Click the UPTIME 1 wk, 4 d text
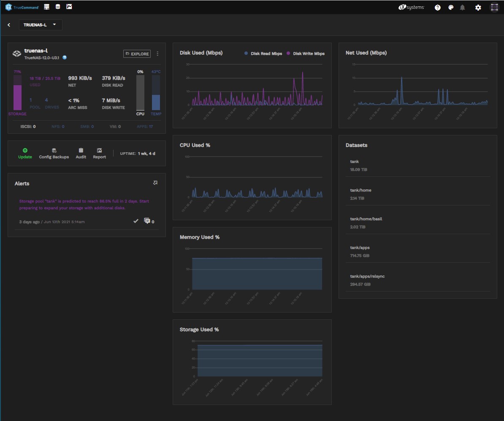Image resolution: width=504 pixels, height=421 pixels. click(138, 154)
